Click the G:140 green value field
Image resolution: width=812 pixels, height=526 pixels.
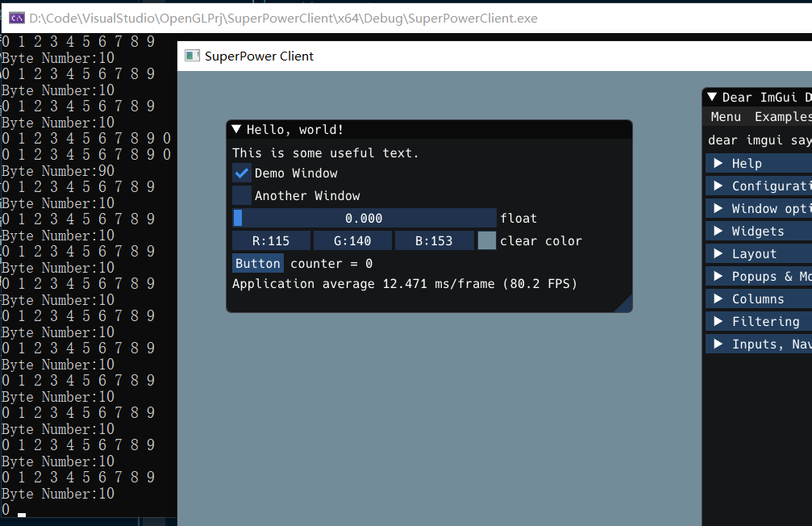pos(352,241)
